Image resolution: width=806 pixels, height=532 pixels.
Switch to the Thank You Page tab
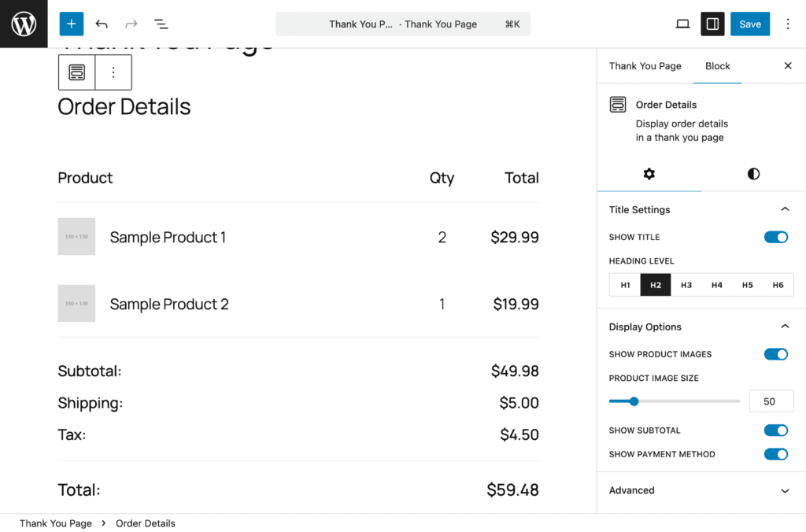(645, 66)
